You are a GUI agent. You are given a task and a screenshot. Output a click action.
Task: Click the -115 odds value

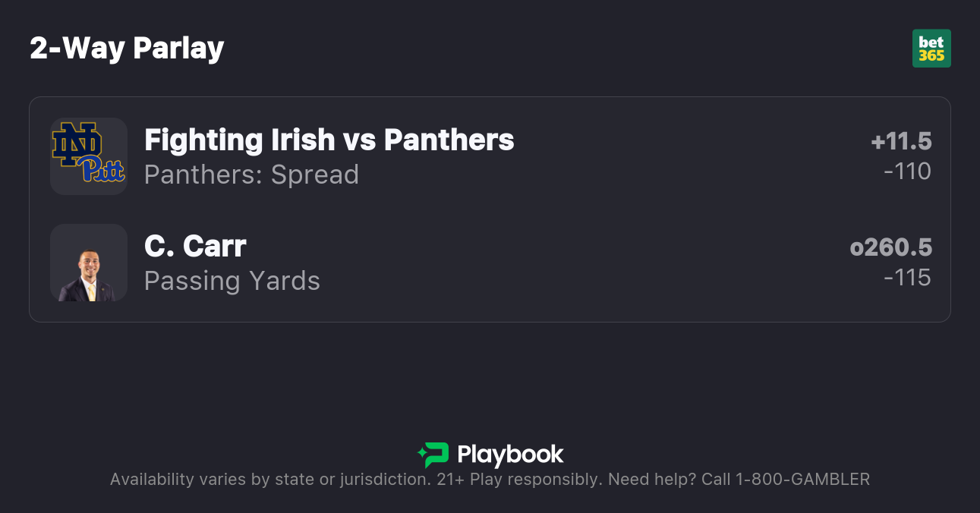tap(907, 278)
